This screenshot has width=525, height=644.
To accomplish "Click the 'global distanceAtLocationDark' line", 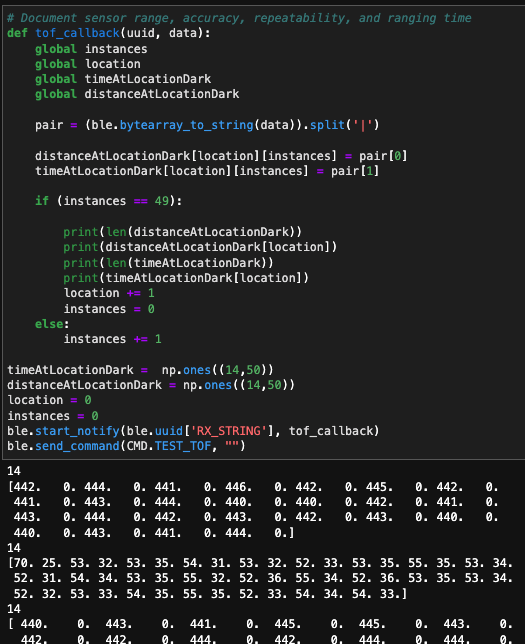I will point(137,94).
